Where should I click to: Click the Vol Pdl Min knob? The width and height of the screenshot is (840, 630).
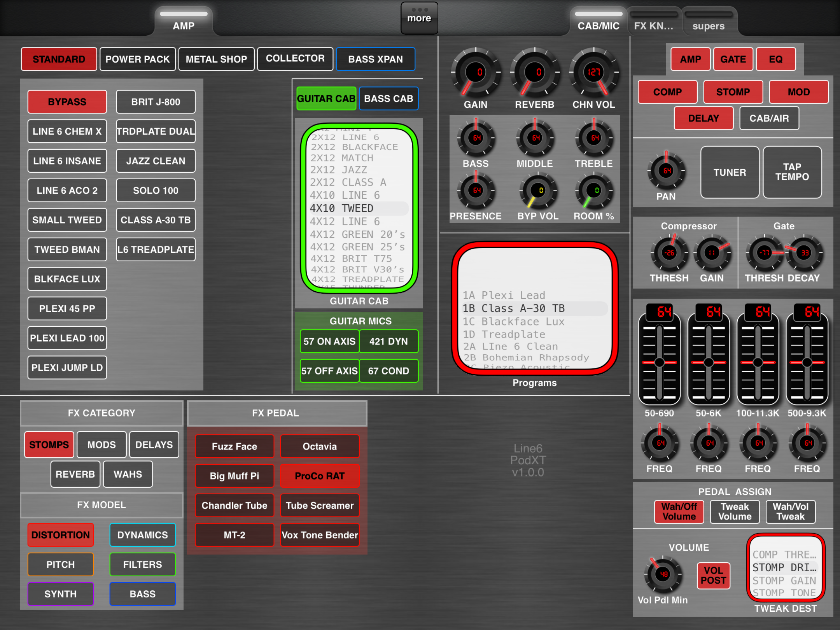(663, 574)
